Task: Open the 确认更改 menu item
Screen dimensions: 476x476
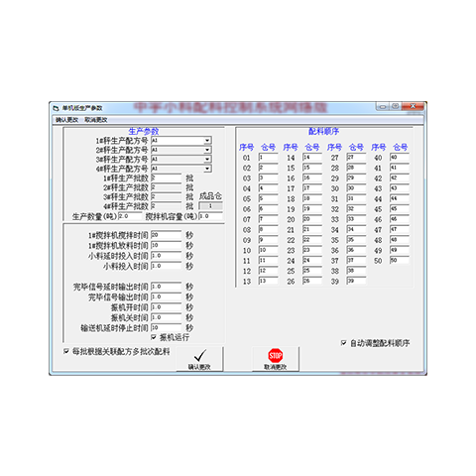Action: 66,120
